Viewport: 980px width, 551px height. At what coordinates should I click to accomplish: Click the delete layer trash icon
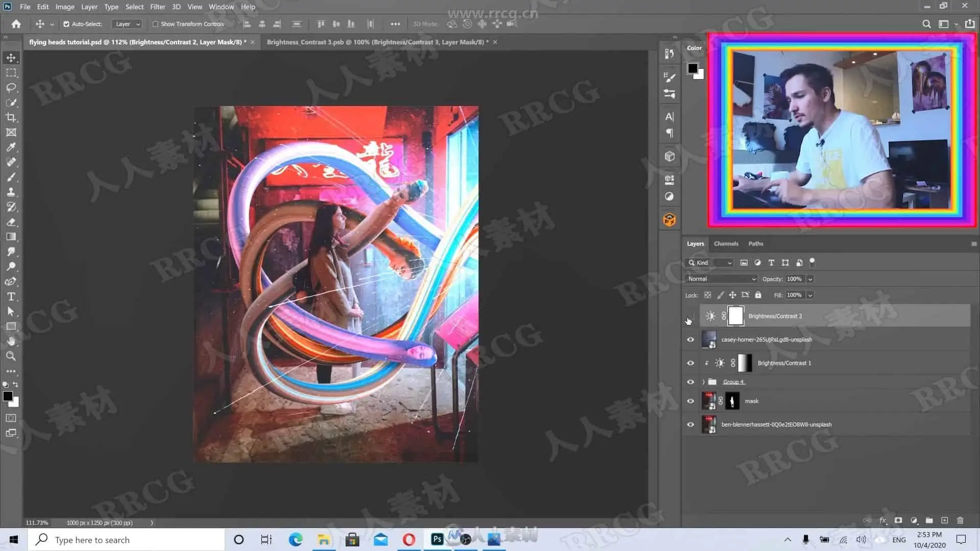pyautogui.click(x=960, y=520)
